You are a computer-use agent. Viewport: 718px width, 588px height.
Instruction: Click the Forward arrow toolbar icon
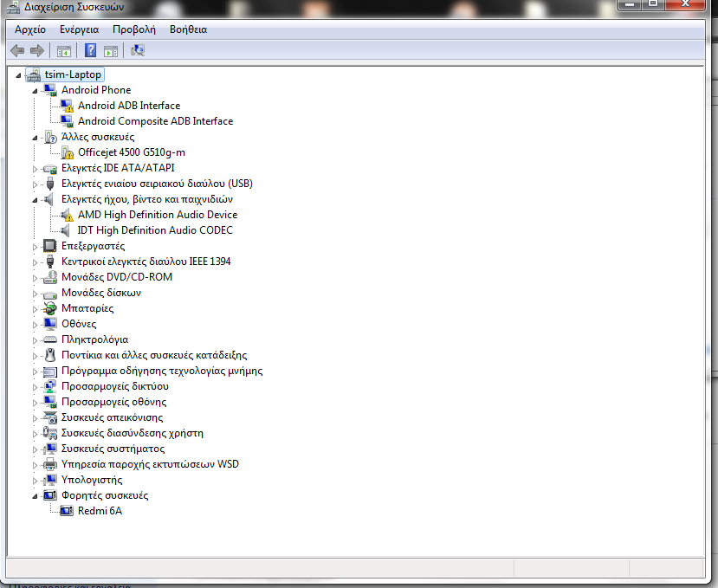[36, 50]
